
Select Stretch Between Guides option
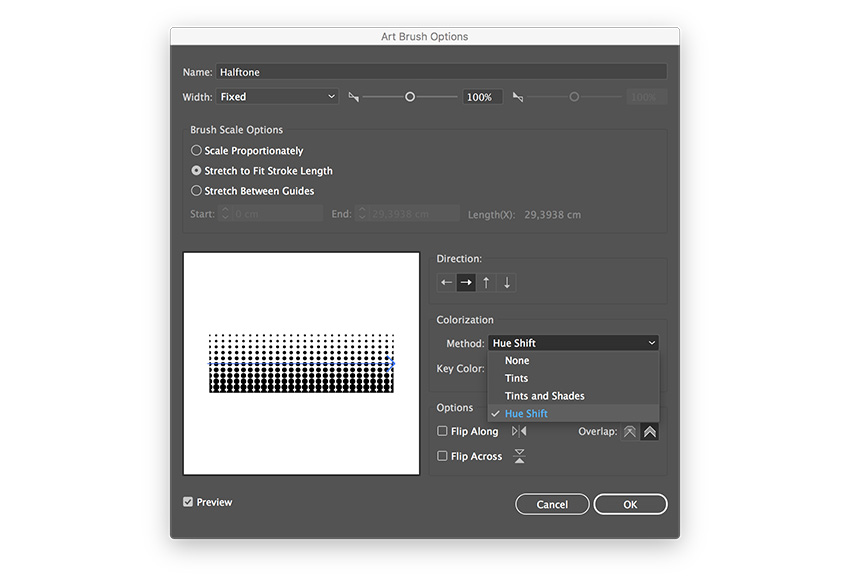tap(196, 190)
